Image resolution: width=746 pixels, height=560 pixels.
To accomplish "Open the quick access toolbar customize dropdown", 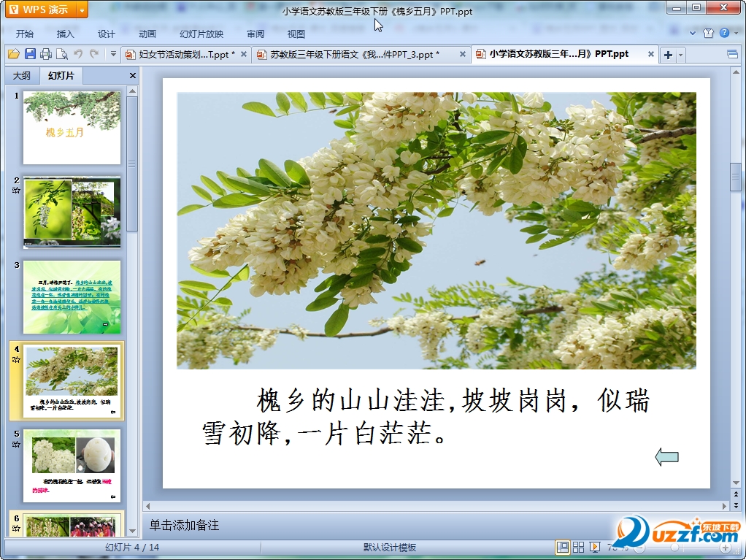I will click(113, 54).
